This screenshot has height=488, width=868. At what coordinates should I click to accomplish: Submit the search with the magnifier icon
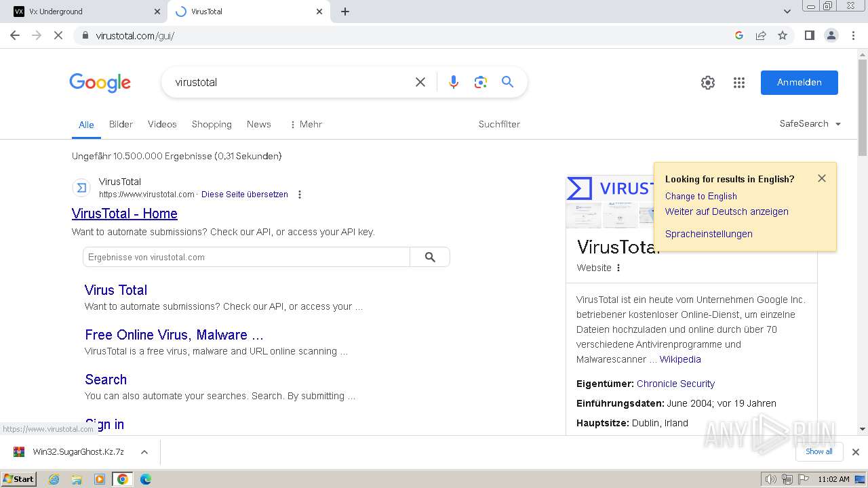[507, 82]
